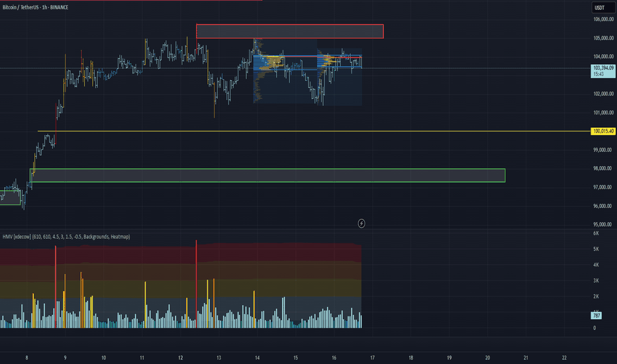This screenshot has width=617, height=364.
Task: Select the long green support rectangle
Action: tap(267, 175)
